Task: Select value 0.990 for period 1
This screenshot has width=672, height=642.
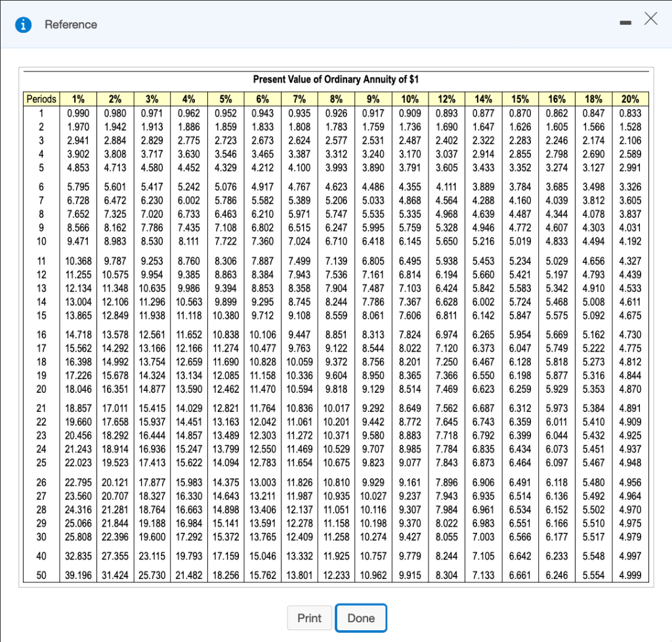Action: point(78,112)
